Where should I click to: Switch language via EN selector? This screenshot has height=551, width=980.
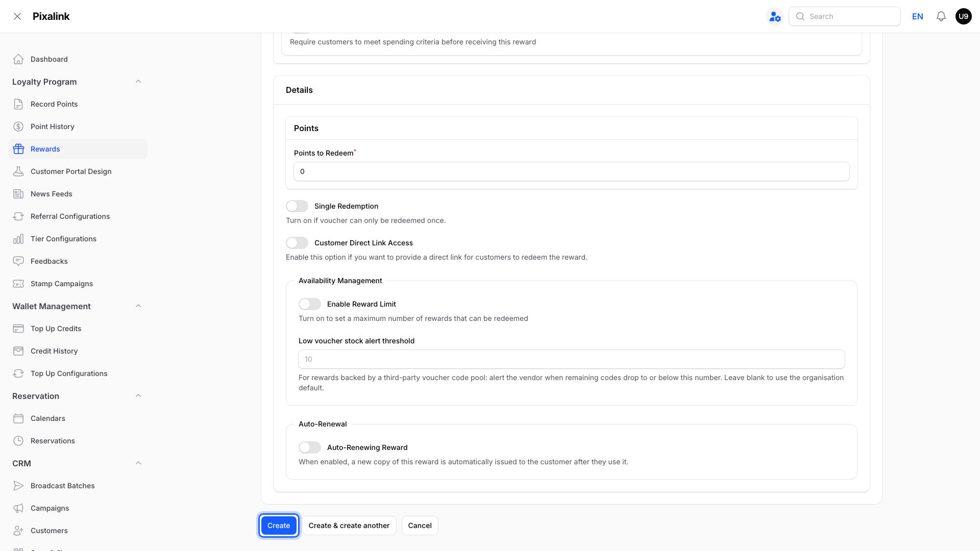pos(918,16)
